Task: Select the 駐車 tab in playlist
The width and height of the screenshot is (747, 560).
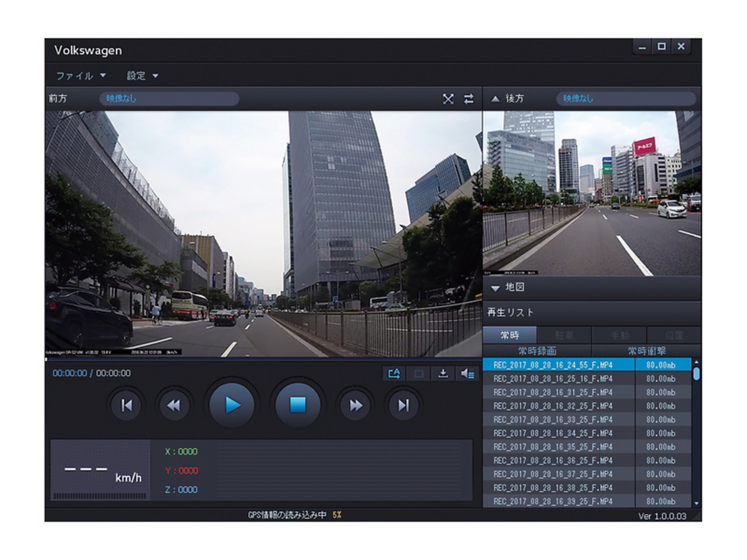Action: pos(564,335)
